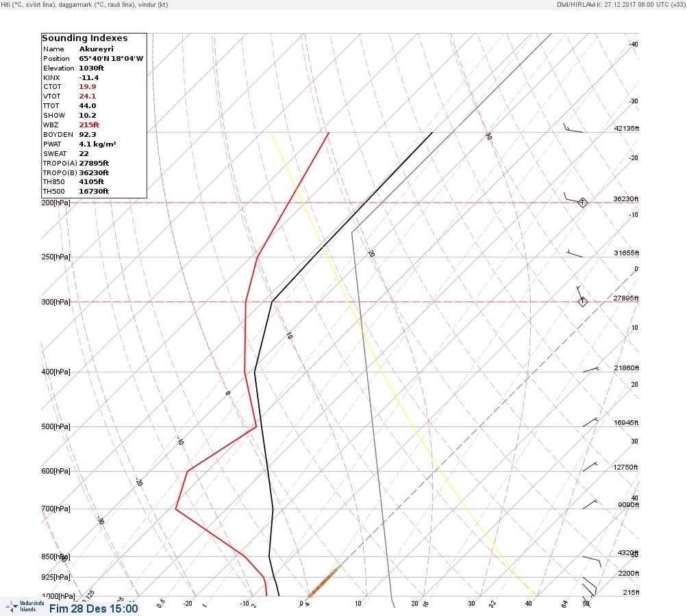
Task: Select the wind barb beside 9090ft
Action: pos(590,504)
